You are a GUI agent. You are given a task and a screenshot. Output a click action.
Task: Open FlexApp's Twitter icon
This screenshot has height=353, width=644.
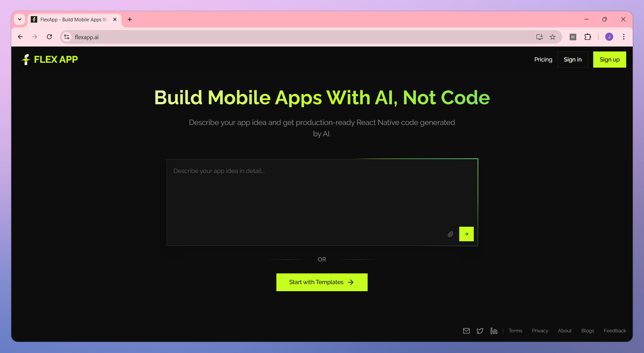(480, 330)
